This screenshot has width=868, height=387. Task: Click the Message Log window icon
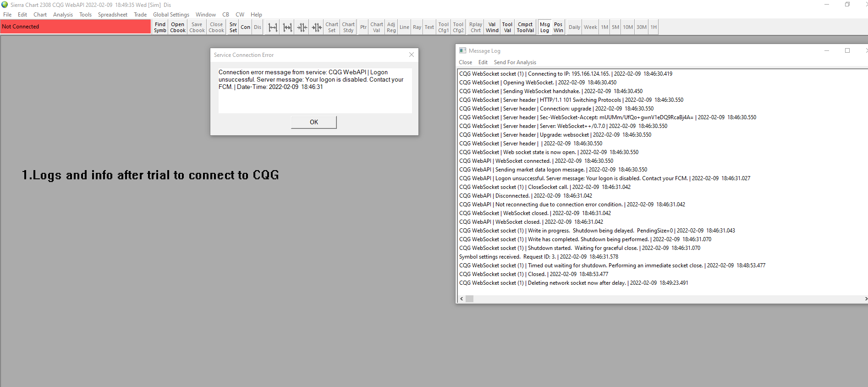[462, 50]
